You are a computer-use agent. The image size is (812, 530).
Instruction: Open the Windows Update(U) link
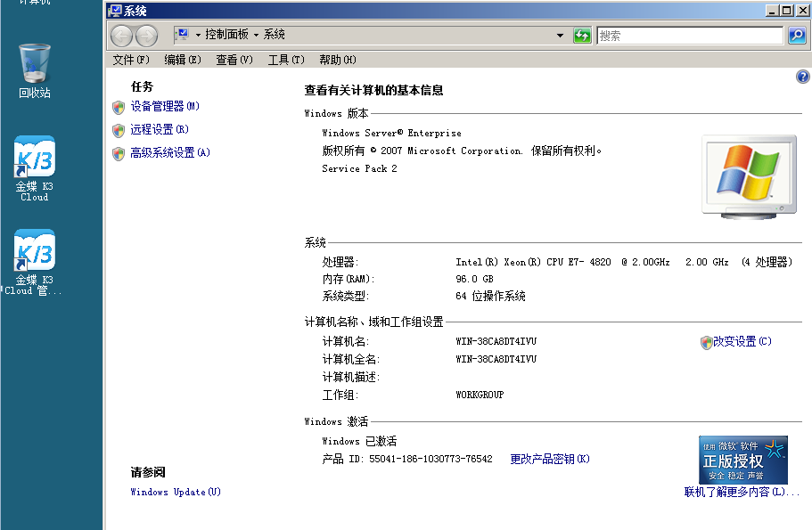pos(176,492)
